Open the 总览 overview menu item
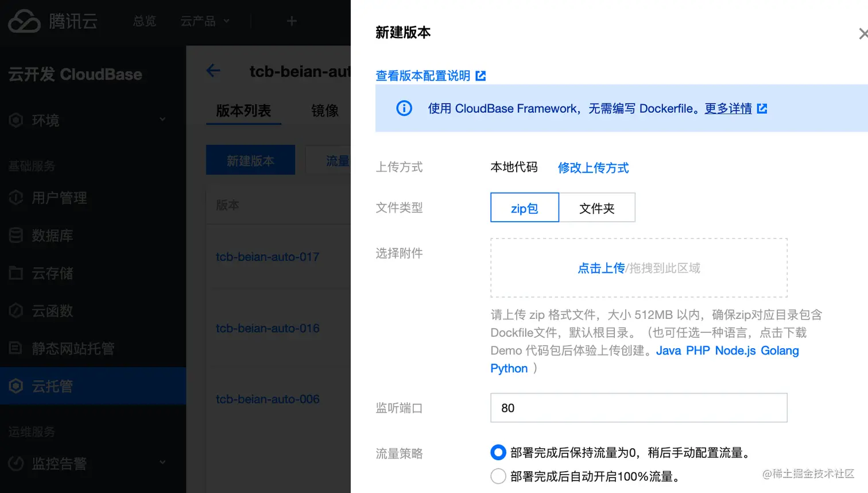The width and height of the screenshot is (868, 493). tap(145, 21)
